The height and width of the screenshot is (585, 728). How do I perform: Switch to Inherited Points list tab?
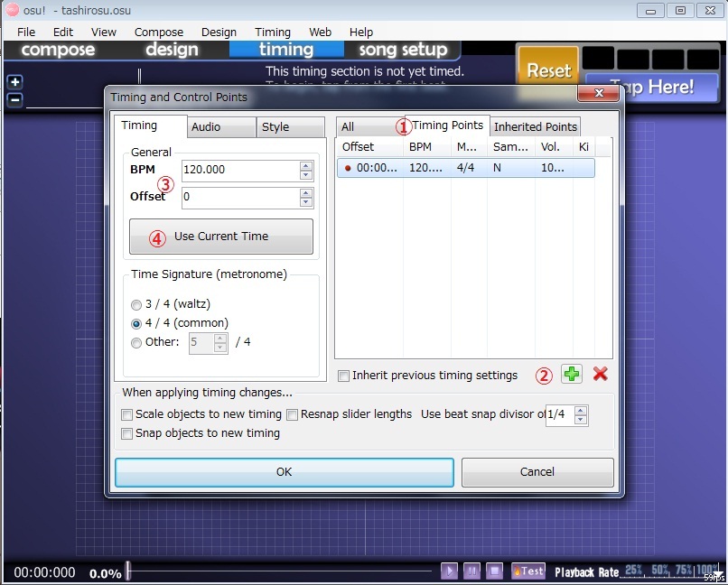536,127
